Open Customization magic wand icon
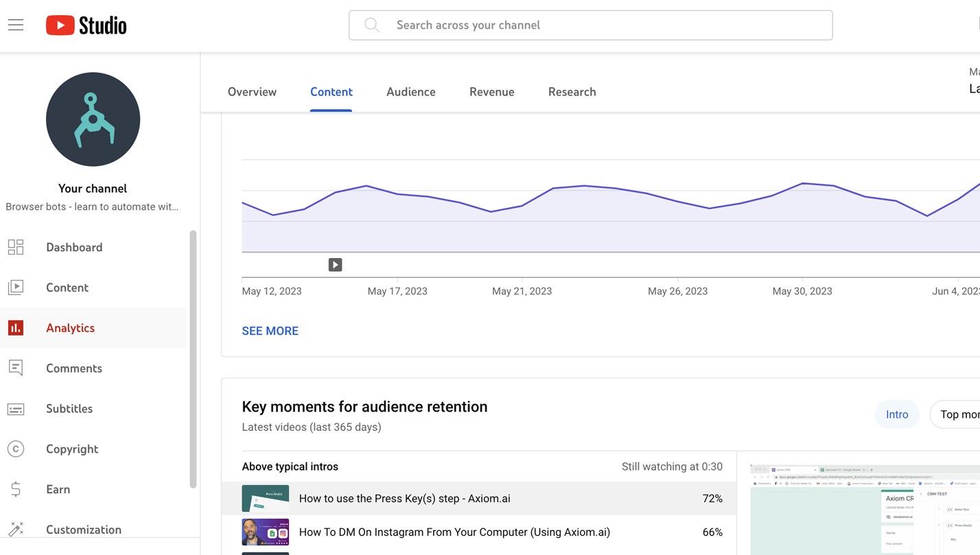 [16, 529]
